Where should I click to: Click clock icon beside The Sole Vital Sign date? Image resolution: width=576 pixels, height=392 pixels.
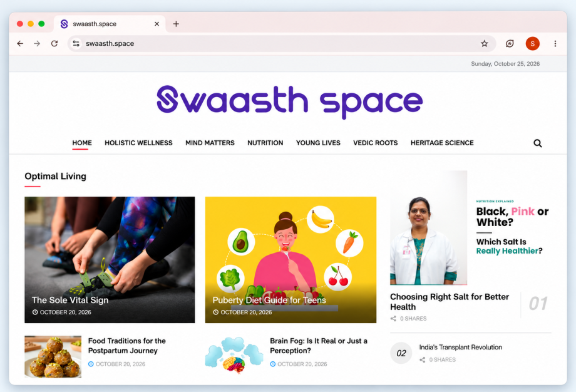(x=35, y=312)
